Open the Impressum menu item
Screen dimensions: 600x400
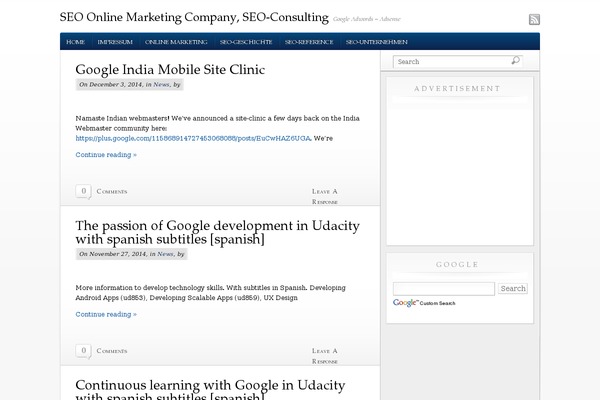click(x=115, y=42)
